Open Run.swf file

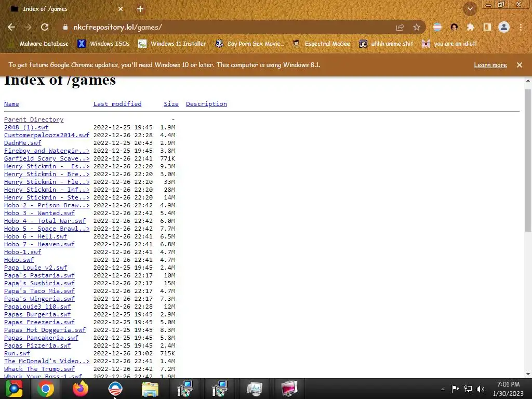coord(17,353)
